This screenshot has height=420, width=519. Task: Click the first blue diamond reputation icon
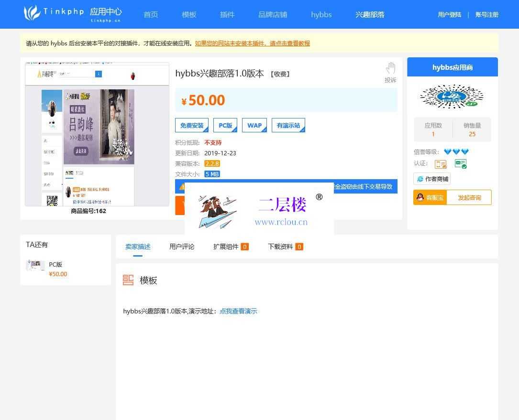click(448, 152)
